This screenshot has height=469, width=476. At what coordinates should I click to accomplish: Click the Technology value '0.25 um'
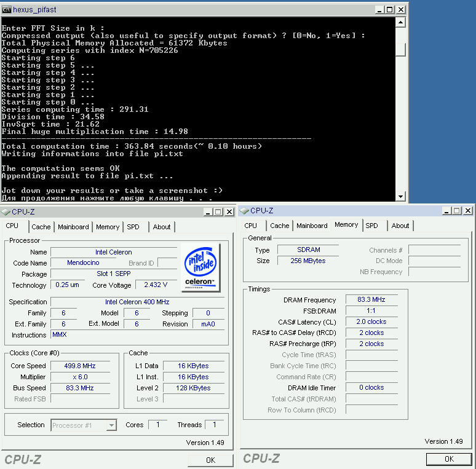[67, 285]
